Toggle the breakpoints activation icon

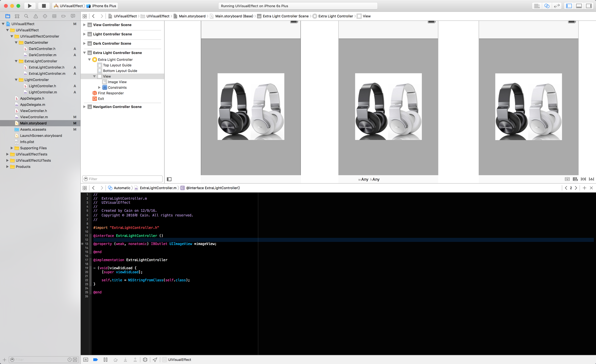point(96,360)
